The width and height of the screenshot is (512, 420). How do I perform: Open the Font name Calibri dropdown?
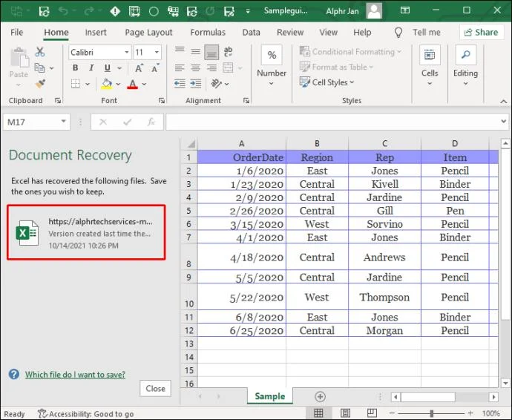126,52
